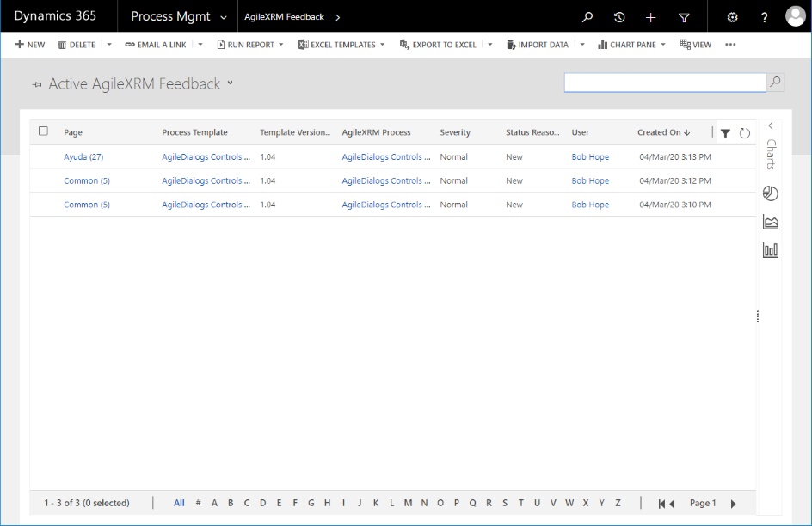This screenshot has height=526, width=812.
Task: Open the EXCEL TEMPLATES menu
Action: coord(341,45)
